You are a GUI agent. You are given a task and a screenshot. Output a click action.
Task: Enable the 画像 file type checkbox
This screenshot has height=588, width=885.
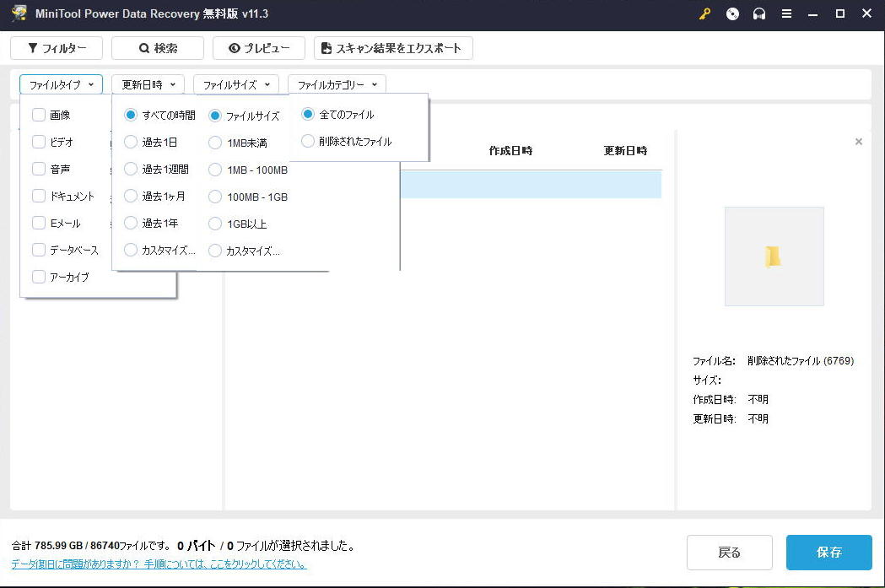[x=38, y=114]
